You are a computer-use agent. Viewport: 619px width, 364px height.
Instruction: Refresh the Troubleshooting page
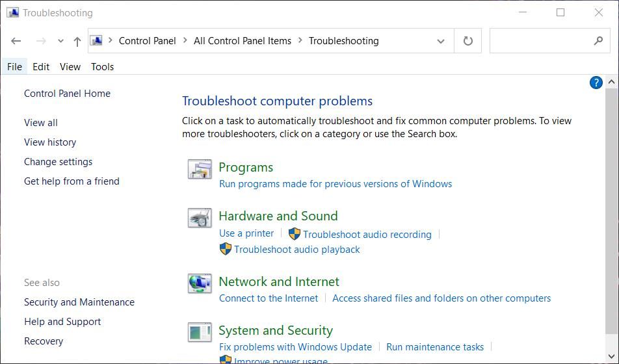tap(468, 41)
